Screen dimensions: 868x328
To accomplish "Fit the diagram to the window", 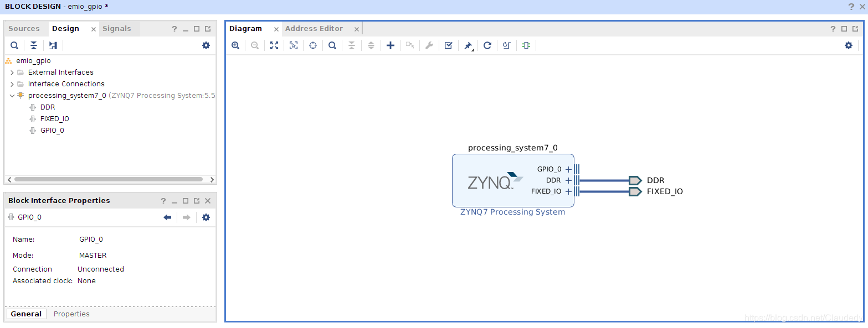I will tap(274, 45).
